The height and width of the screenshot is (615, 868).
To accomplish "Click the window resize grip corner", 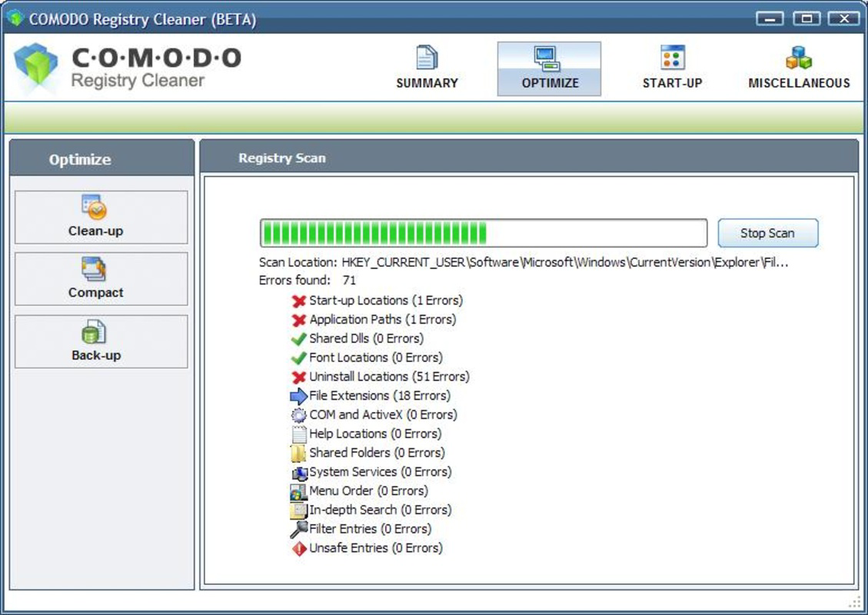I will coord(856,602).
